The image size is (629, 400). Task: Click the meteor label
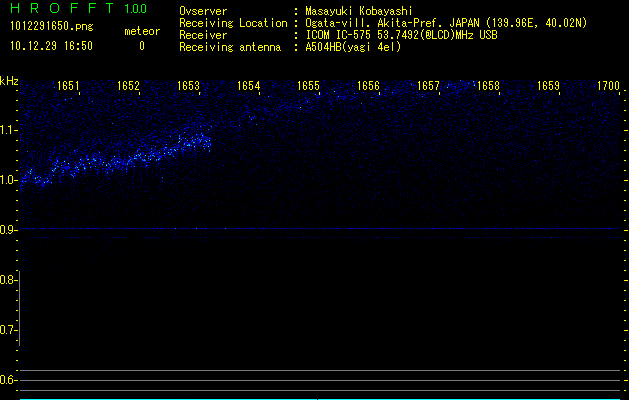142,31
